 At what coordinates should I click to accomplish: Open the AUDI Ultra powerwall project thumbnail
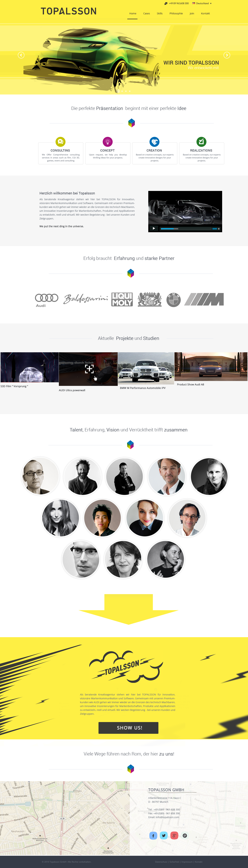click(x=88, y=369)
